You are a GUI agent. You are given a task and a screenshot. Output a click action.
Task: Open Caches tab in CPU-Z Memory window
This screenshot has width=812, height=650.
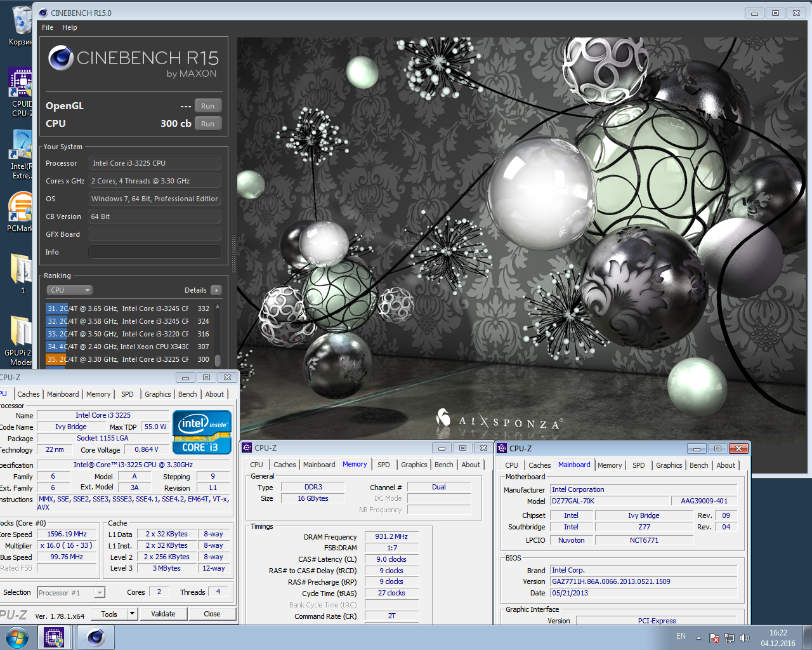(285, 465)
